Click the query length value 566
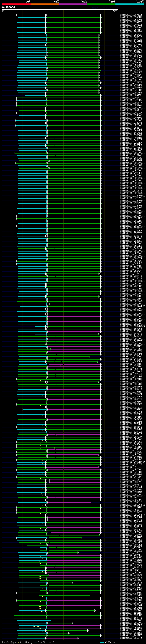 [x=115, y=11]
